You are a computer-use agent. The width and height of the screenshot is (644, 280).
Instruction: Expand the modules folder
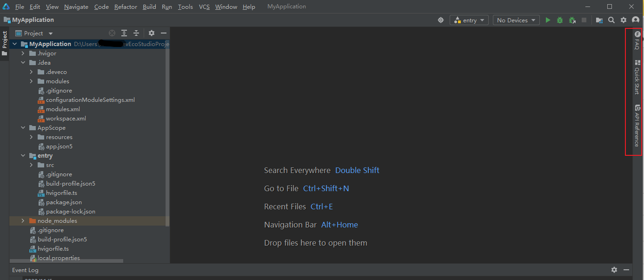click(31, 81)
